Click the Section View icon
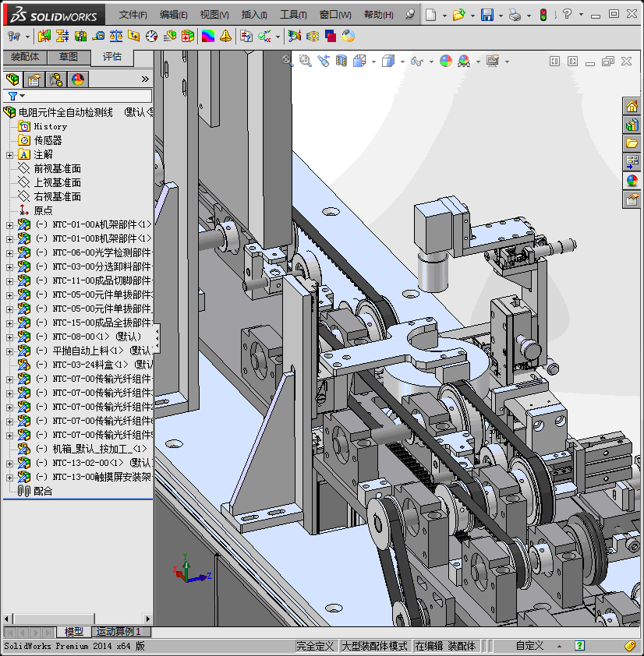The image size is (644, 656). coord(341,61)
